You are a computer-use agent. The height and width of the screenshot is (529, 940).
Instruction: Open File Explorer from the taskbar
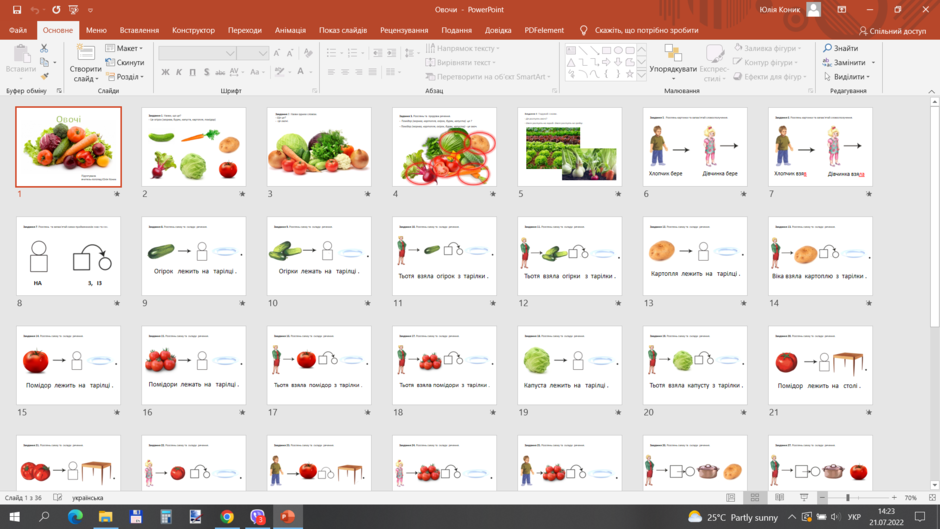tap(106, 516)
